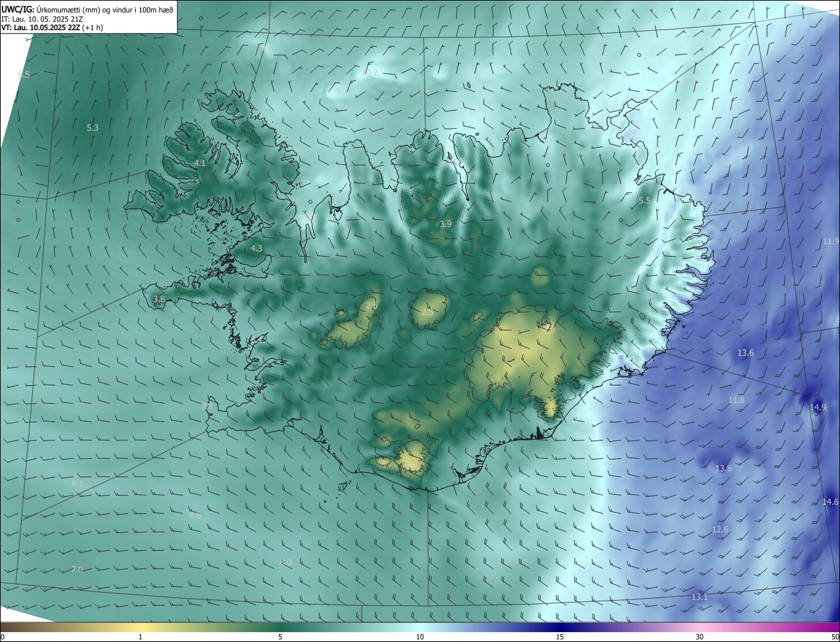Screen dimensions: 840x642
Task: Click the colorbar tick label 15
Action: tap(560, 637)
